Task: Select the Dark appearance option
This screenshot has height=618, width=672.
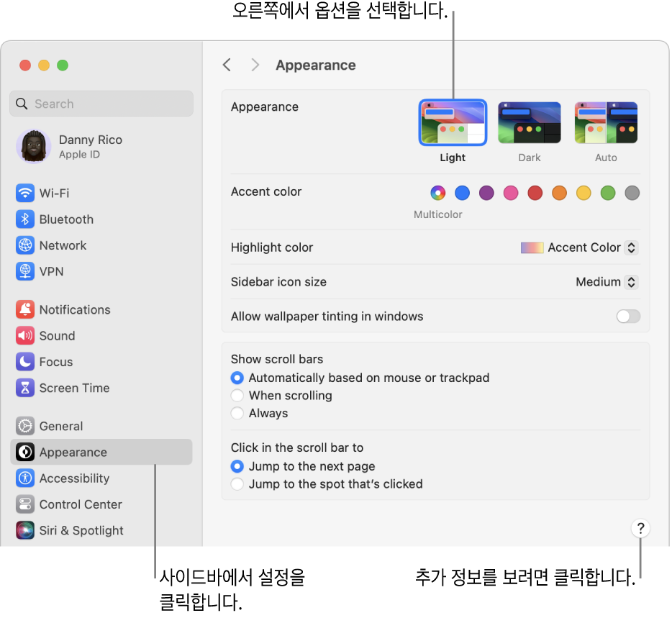Action: pyautogui.click(x=530, y=122)
